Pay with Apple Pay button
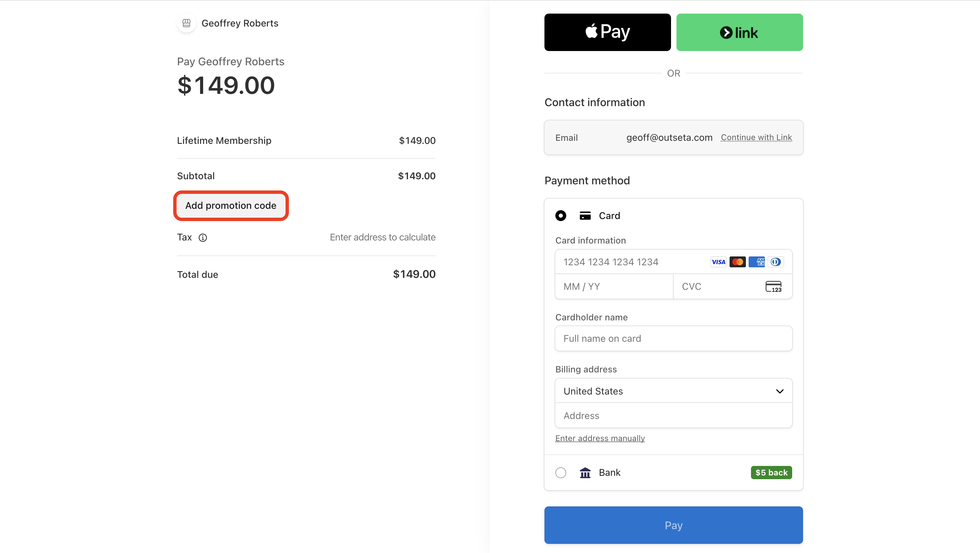The image size is (980, 553). (x=607, y=32)
